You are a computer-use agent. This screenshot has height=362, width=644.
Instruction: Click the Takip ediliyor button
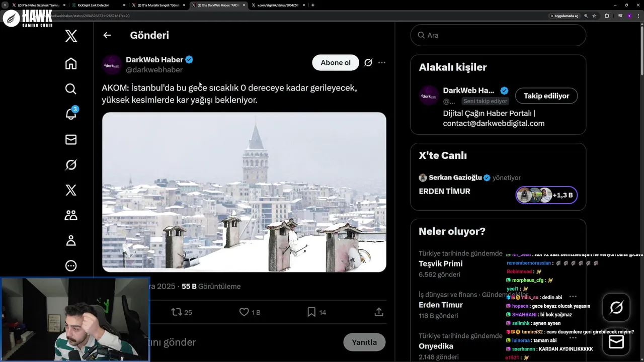click(546, 96)
